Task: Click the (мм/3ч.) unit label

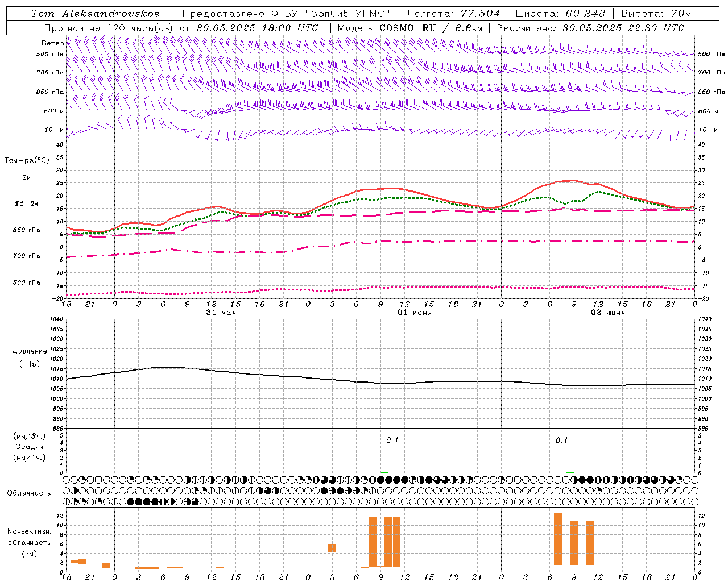Action: (x=30, y=436)
